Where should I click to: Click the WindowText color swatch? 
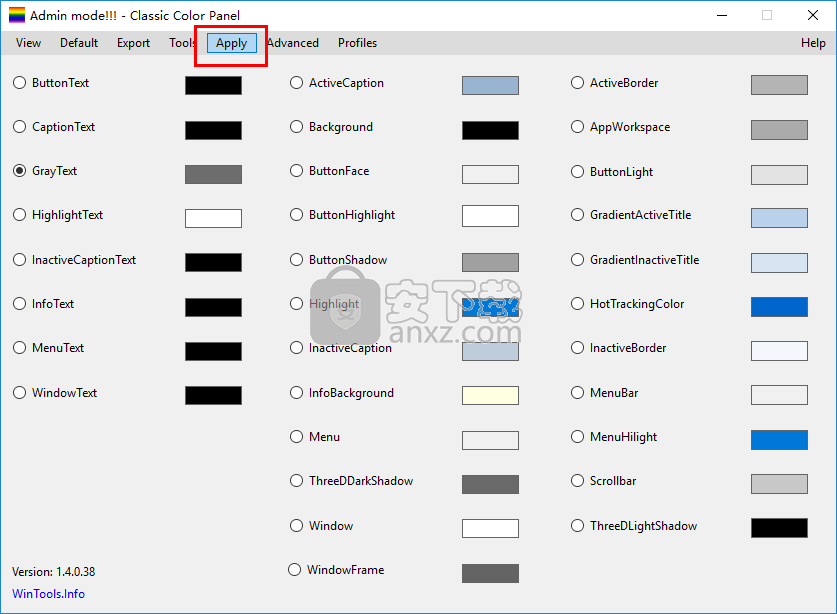pos(214,396)
